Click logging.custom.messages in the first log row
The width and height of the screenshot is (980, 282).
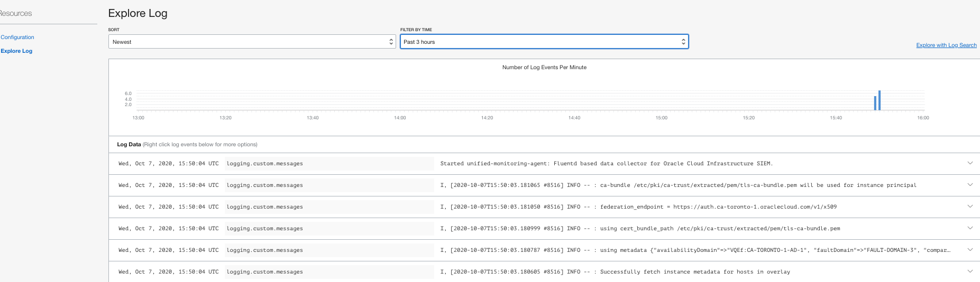(265, 164)
